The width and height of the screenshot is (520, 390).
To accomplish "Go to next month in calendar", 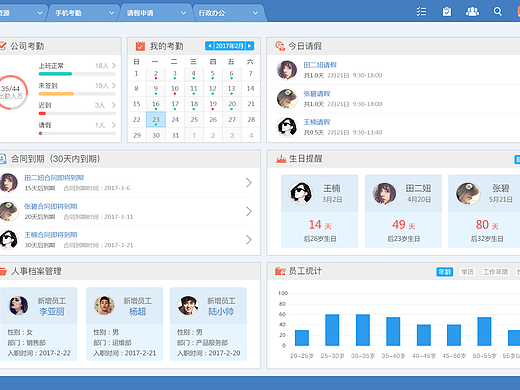I will [250, 46].
